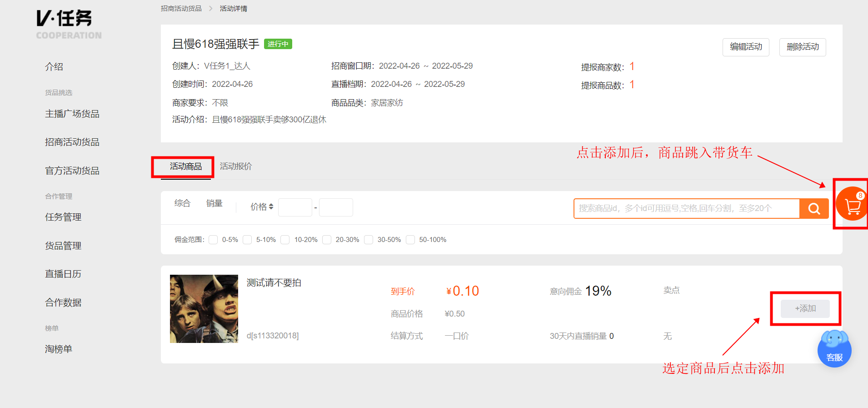This screenshot has width=868, height=408.
Task: Click the 意向佣金 19% value
Action: click(598, 291)
